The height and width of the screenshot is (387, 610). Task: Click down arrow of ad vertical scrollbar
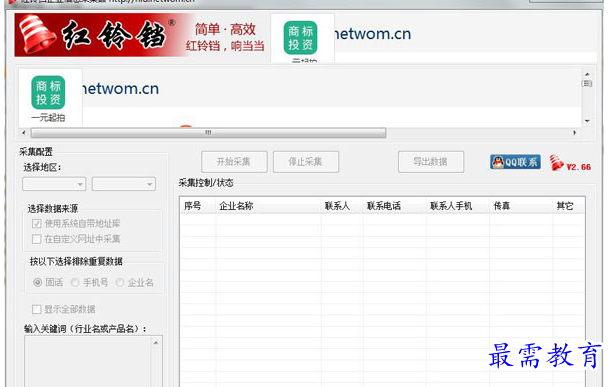point(587,121)
